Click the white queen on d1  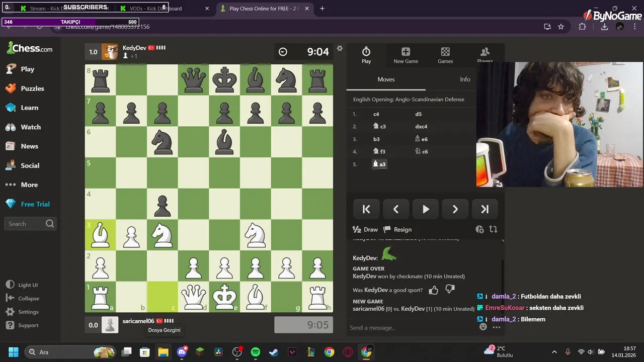193,297
